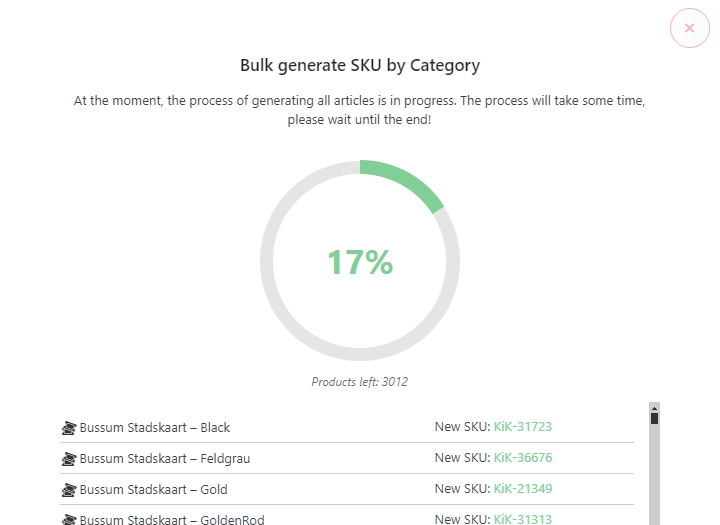Image resolution: width=720 pixels, height=525 pixels.
Task: Open the KiK-31723 SKU link
Action: tap(523, 427)
